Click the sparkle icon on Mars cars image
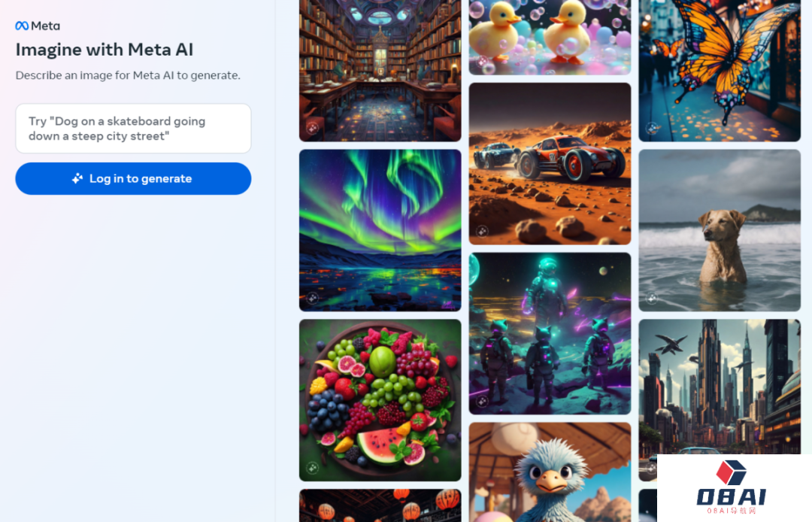Image resolution: width=812 pixels, height=522 pixels. point(482,231)
